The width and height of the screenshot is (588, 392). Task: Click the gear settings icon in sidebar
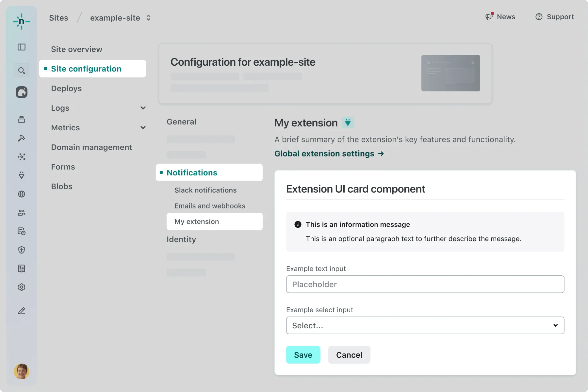coord(22,287)
